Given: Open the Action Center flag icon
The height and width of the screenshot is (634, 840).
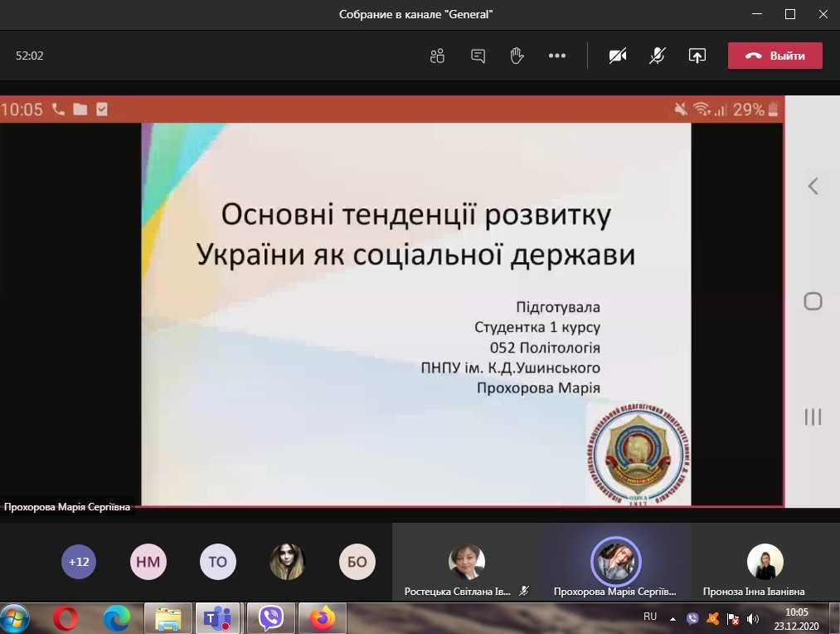Looking at the screenshot, I should click(733, 620).
